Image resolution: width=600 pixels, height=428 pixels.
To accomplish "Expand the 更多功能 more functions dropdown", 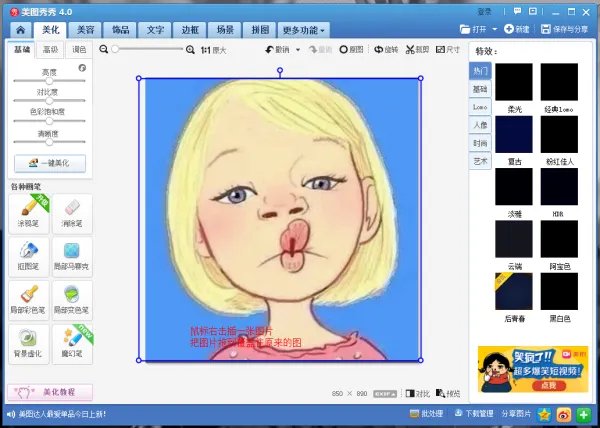I will 304,30.
